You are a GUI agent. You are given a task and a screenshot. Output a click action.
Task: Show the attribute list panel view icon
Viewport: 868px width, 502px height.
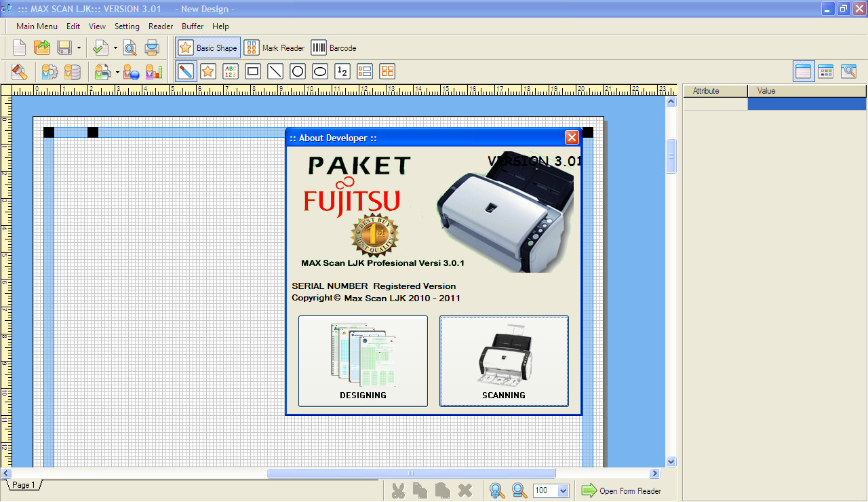coord(804,71)
